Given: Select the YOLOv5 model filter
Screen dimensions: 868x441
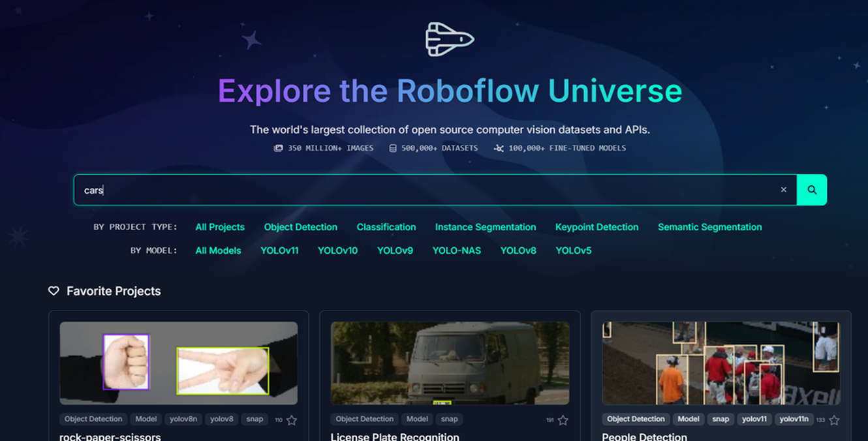Looking at the screenshot, I should click(x=574, y=251).
